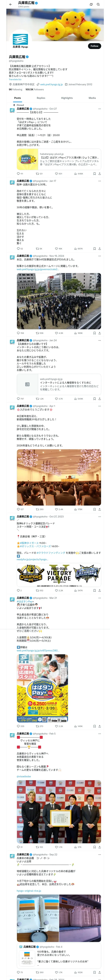Switch to the Media tab

coord(92,98)
